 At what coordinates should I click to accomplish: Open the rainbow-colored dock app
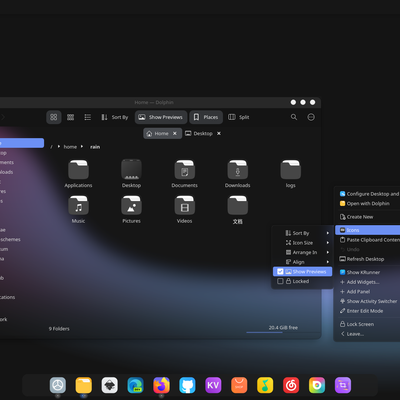tap(317, 385)
